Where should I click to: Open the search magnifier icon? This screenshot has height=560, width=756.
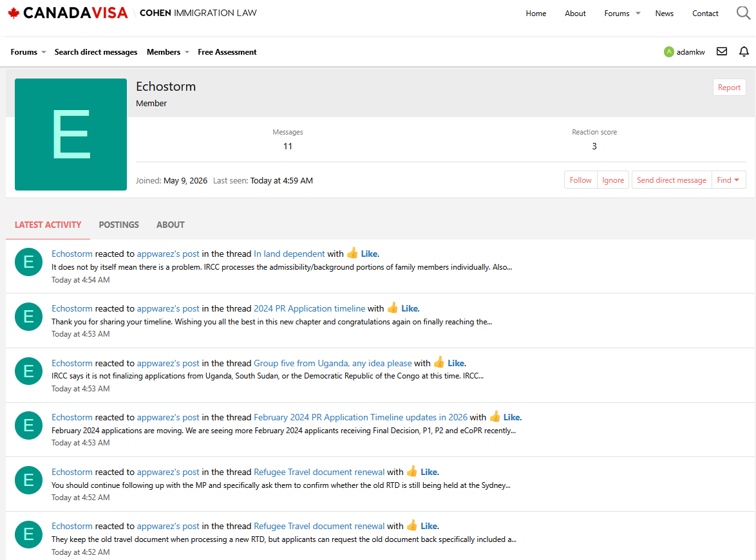click(743, 13)
